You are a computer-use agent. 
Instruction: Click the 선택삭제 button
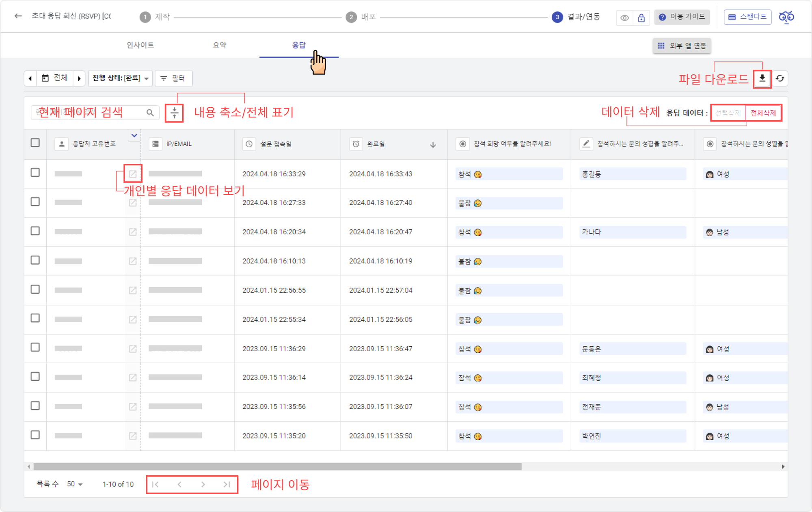tap(728, 113)
